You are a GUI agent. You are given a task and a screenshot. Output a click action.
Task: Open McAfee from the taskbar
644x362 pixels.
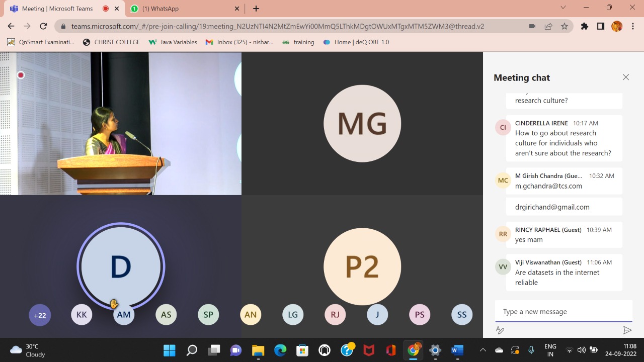point(369,350)
